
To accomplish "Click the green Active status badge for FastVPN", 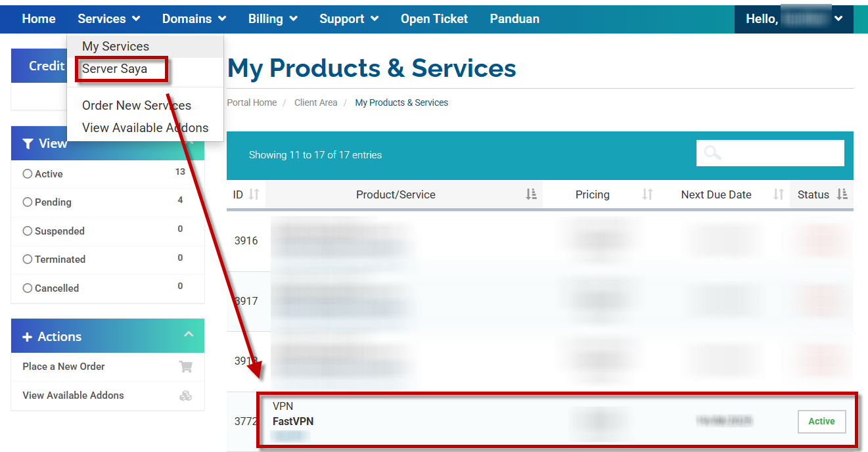I will pos(821,422).
